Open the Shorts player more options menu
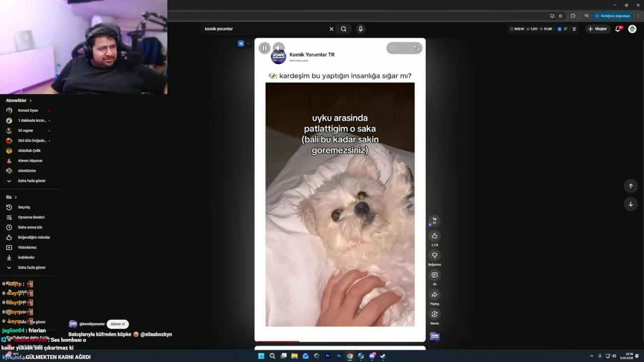Image resolution: width=644 pixels, height=362 pixels. pos(405,48)
